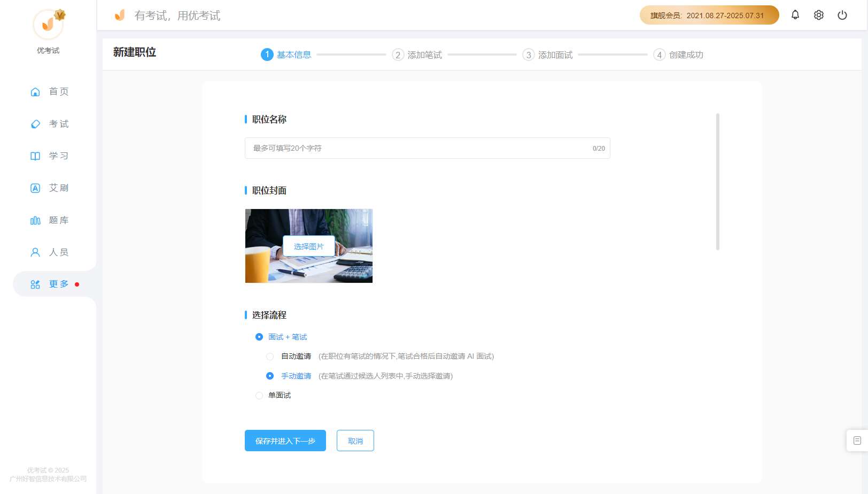
Task: Click step 1 circle 基本信息
Action: point(267,55)
